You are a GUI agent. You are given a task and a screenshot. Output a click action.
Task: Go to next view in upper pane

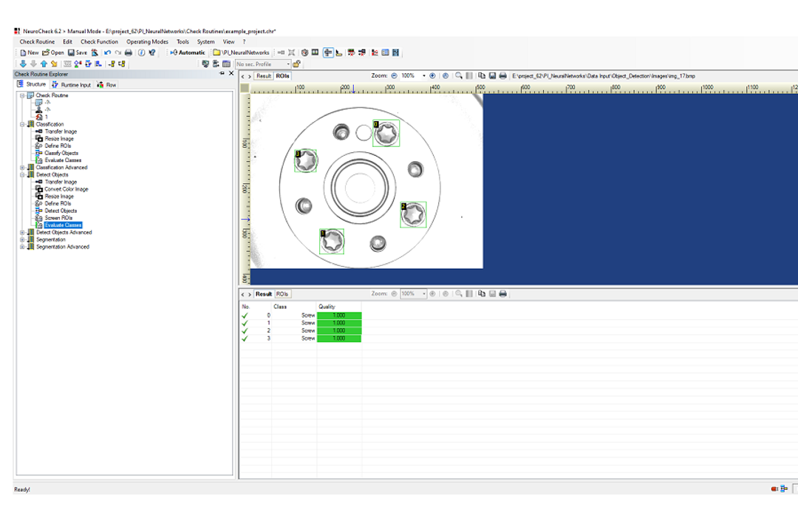[x=250, y=76]
